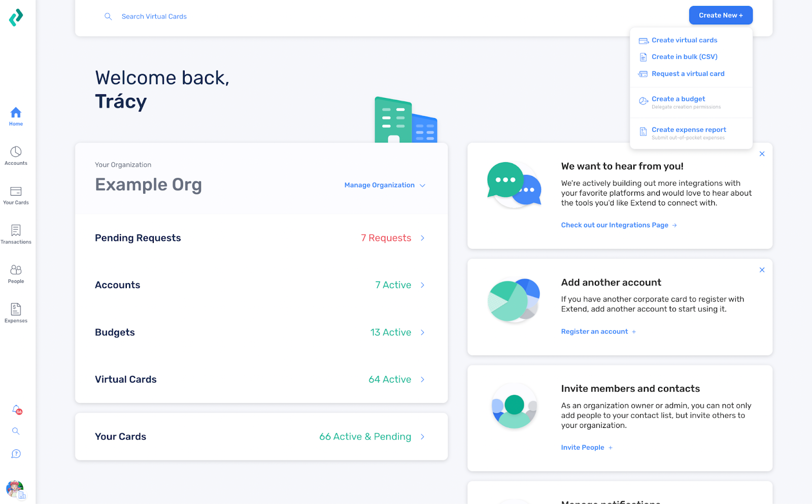Open the Check out our Integrations Page link
Screen dimensions: 812x504
click(615, 225)
